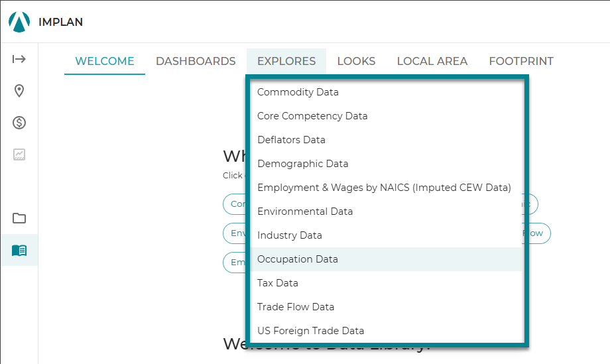Open the Data Library book icon

pyautogui.click(x=19, y=250)
